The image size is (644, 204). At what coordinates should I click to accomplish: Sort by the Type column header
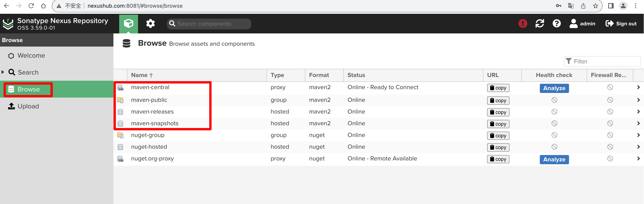(286, 75)
